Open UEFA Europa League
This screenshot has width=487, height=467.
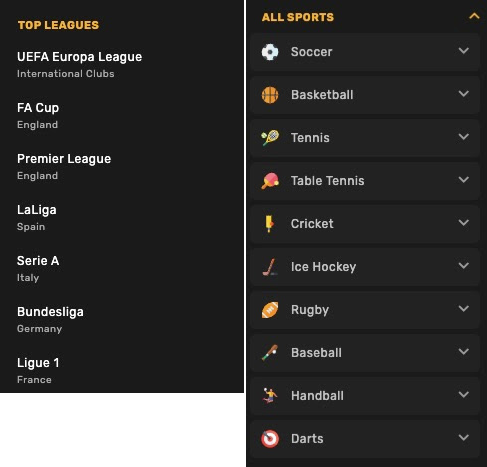[79, 64]
